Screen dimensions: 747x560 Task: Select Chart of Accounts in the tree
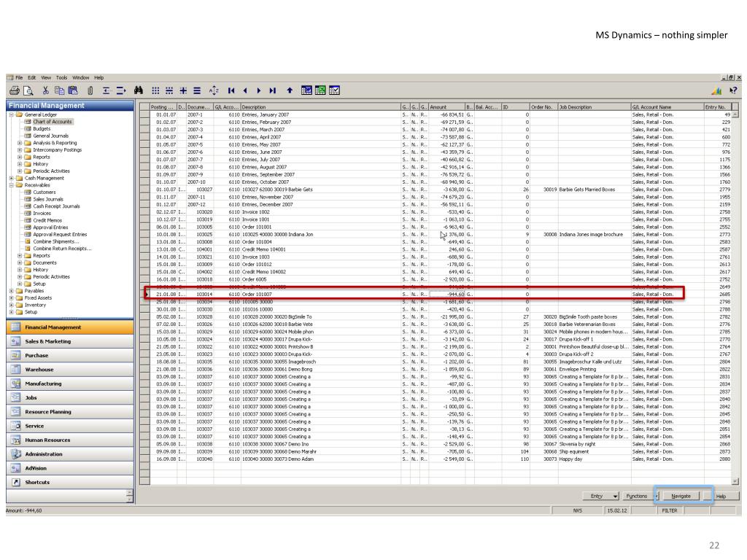[53, 122]
